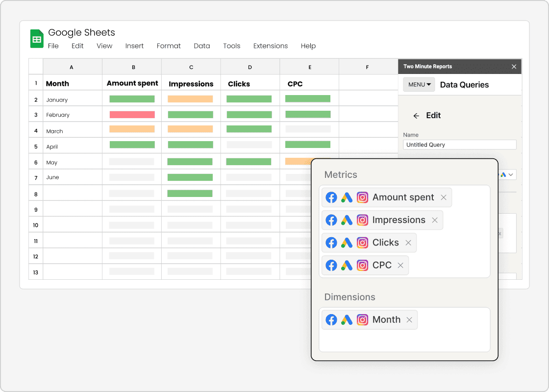Click Google Ads icon on Month dimension
This screenshot has width=549, height=392.
[347, 319]
